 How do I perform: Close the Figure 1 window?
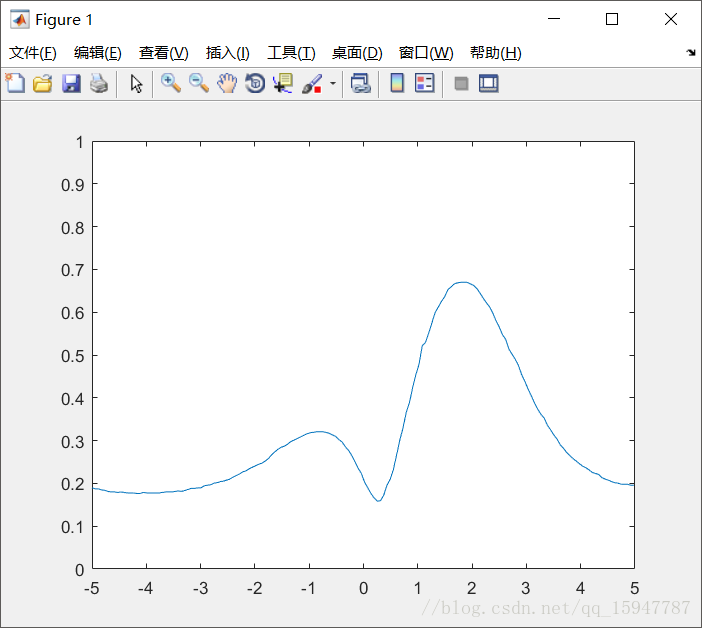(x=671, y=19)
